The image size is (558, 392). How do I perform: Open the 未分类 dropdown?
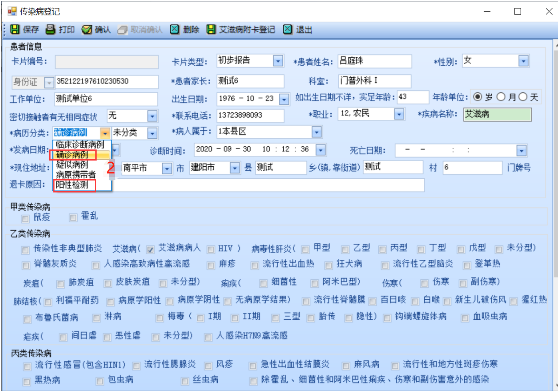coord(152,133)
